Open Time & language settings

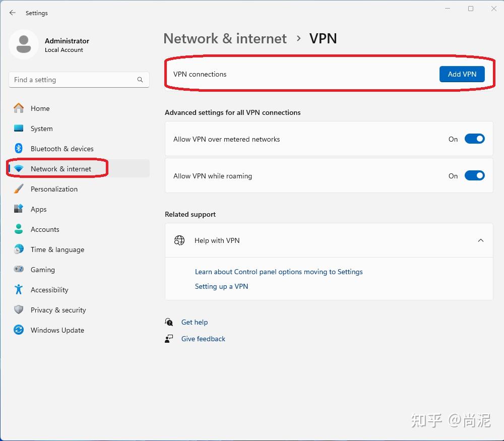click(57, 249)
